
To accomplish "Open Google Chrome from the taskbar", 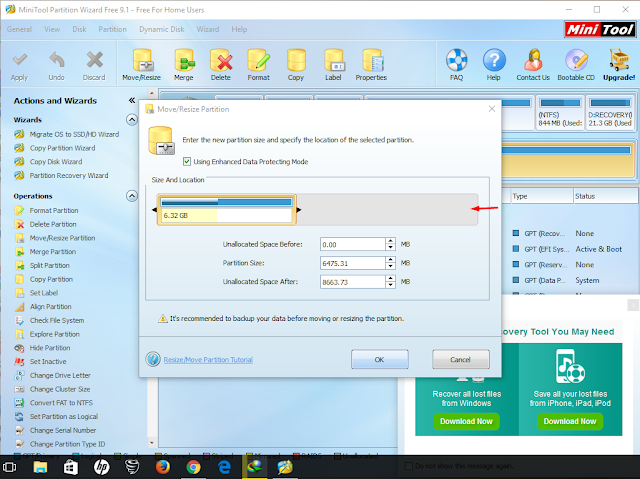I will tap(193, 467).
